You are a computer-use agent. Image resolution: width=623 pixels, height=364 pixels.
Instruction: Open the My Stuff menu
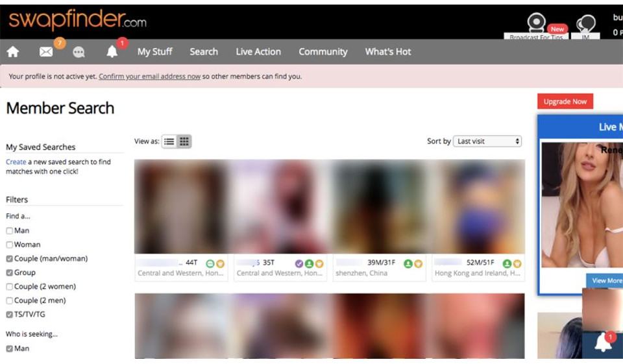pos(153,52)
